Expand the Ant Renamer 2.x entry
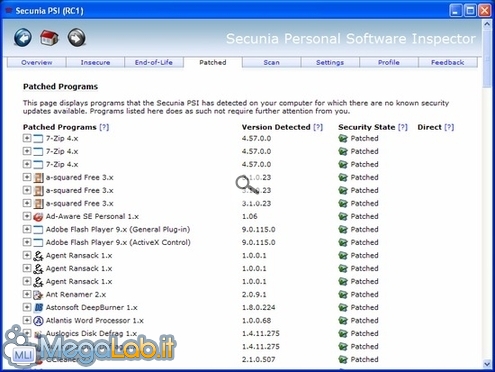The image size is (495, 372). click(27, 294)
